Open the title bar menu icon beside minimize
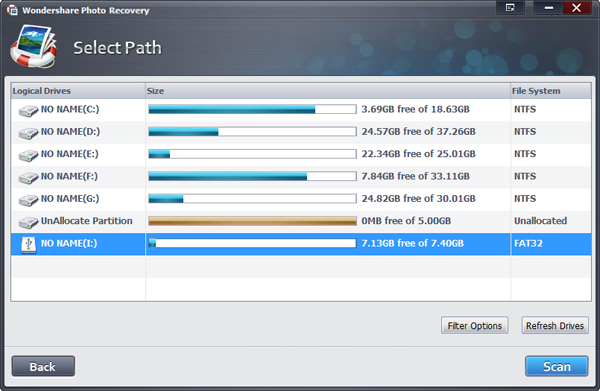The width and height of the screenshot is (600, 391). (510, 8)
